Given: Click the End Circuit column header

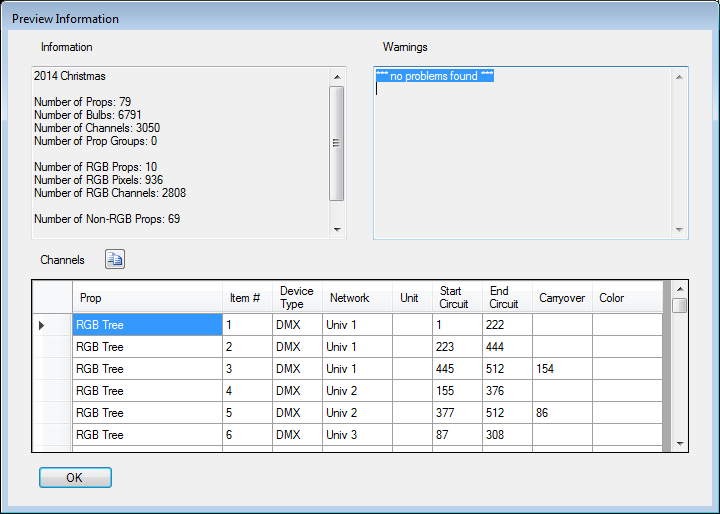Looking at the screenshot, I should tap(506, 298).
